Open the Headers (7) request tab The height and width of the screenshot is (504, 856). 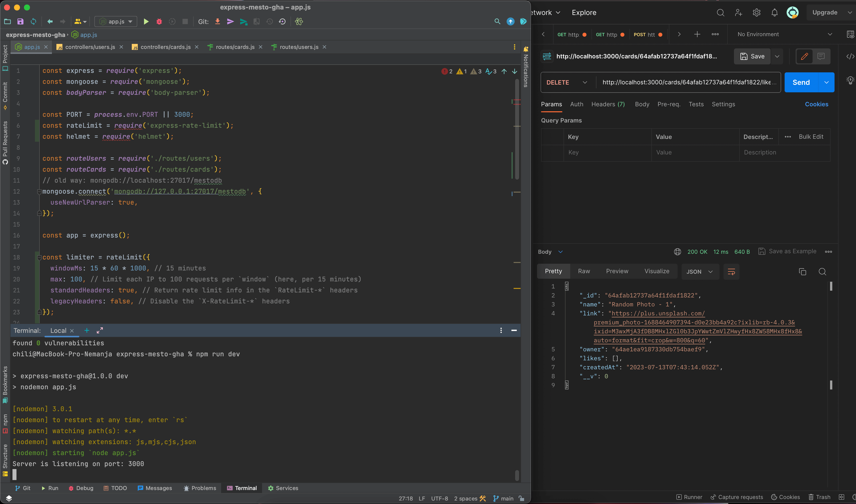tap(608, 104)
